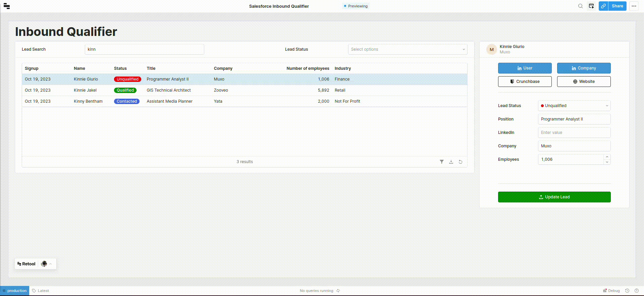Select the Kinnie Giurio row name
The height and width of the screenshot is (296, 644).
(86, 79)
